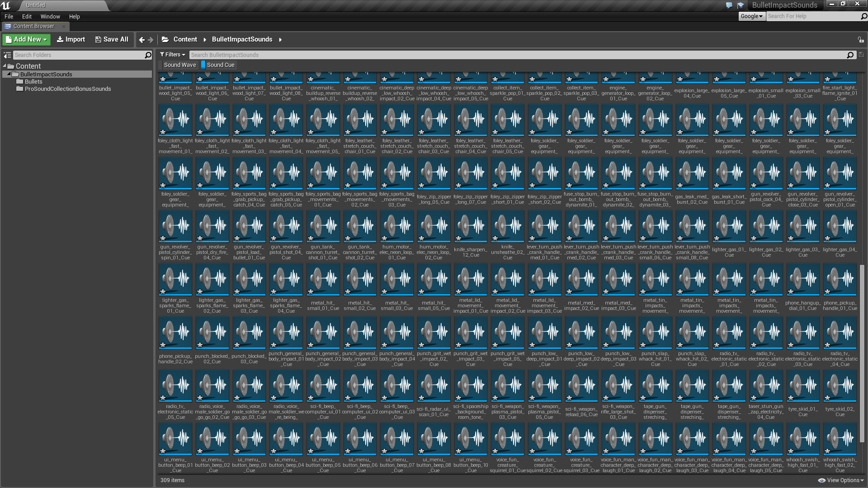Collapse the BulletImpactSounds folder tree arrow
This screenshot has height=488, width=868.
9,74
